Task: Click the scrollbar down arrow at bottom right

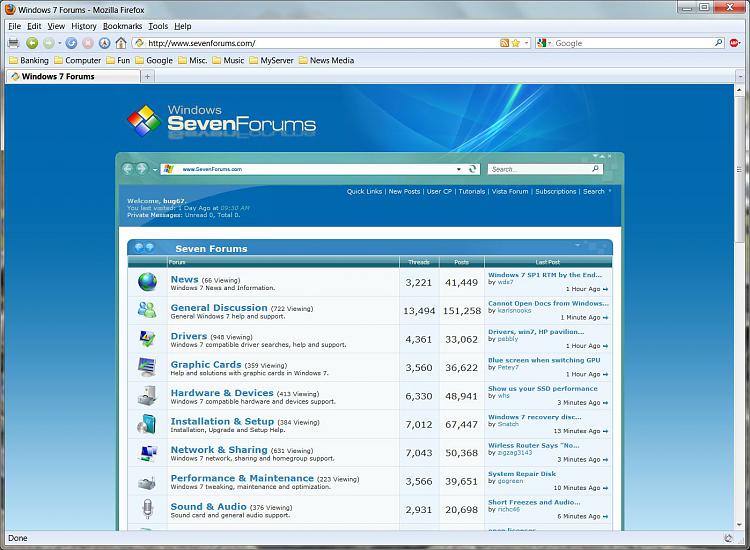Action: tap(739, 525)
